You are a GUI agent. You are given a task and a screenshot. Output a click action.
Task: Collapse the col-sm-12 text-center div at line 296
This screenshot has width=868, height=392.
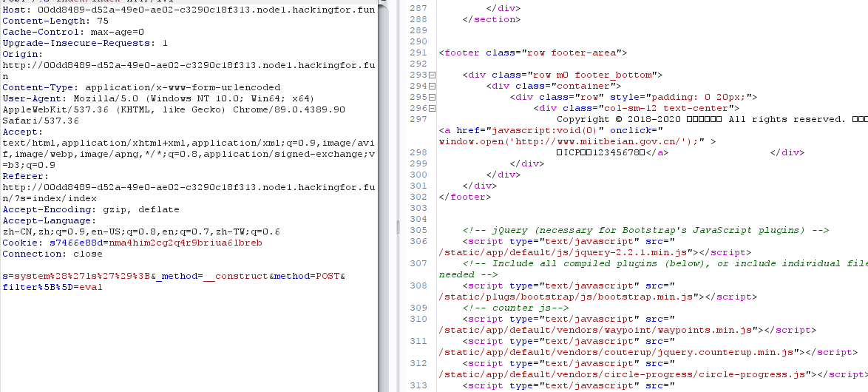(x=433, y=108)
